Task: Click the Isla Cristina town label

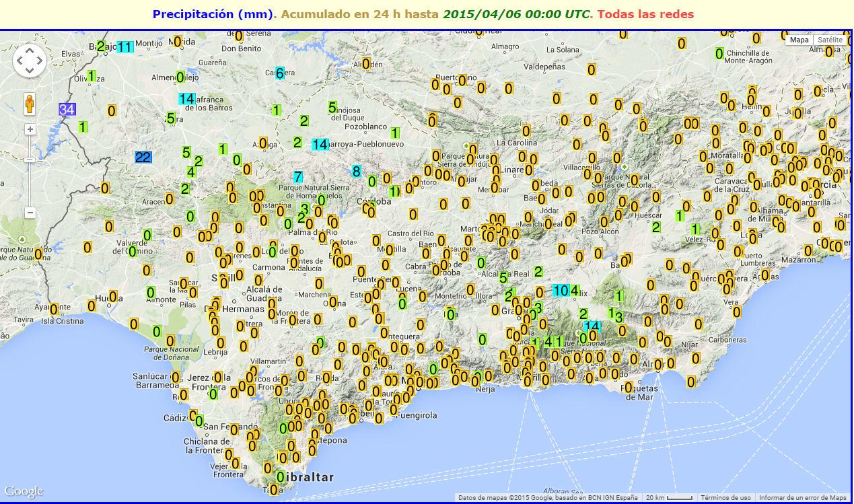Action: coord(63,321)
